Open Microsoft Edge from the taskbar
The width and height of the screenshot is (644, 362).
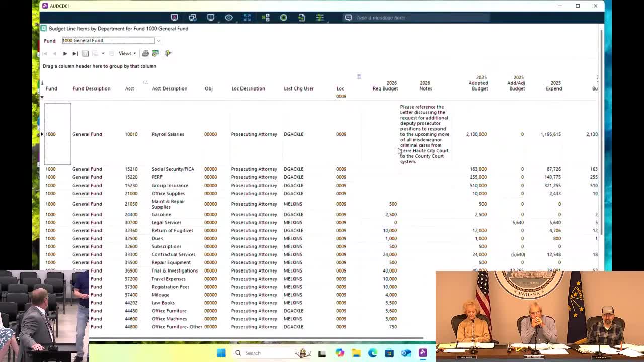[x=373, y=353]
